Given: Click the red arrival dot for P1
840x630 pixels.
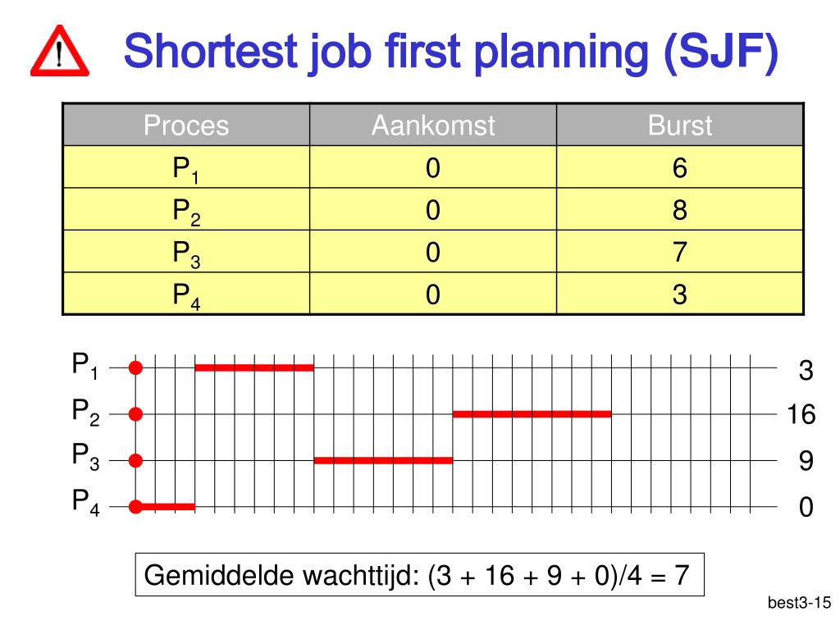Looking at the screenshot, I should 135,368.
